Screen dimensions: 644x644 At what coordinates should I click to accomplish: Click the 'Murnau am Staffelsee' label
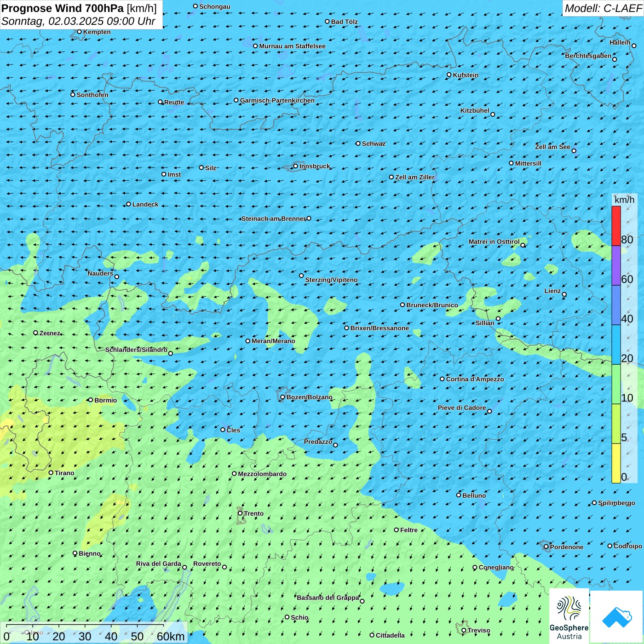coord(292,46)
